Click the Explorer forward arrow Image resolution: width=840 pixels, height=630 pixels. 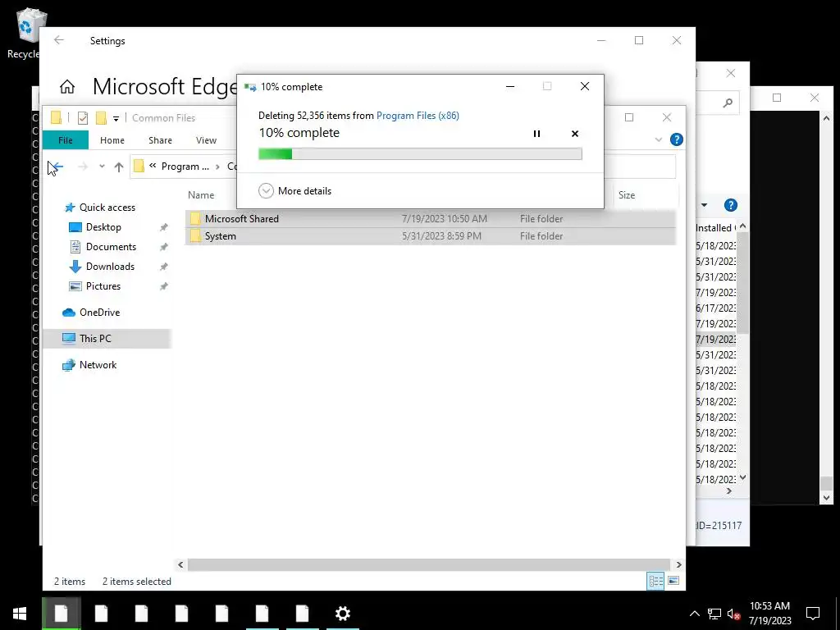[x=83, y=167]
